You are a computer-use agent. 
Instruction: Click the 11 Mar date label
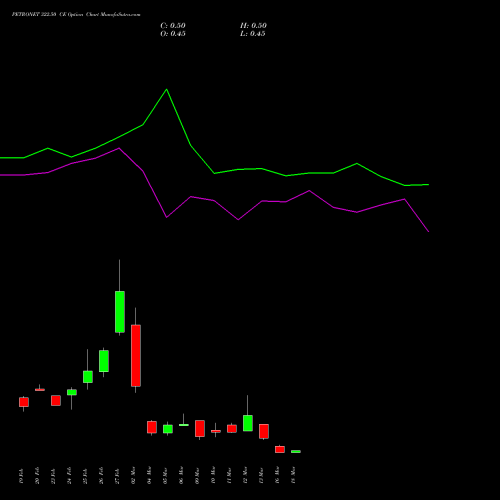point(229,476)
